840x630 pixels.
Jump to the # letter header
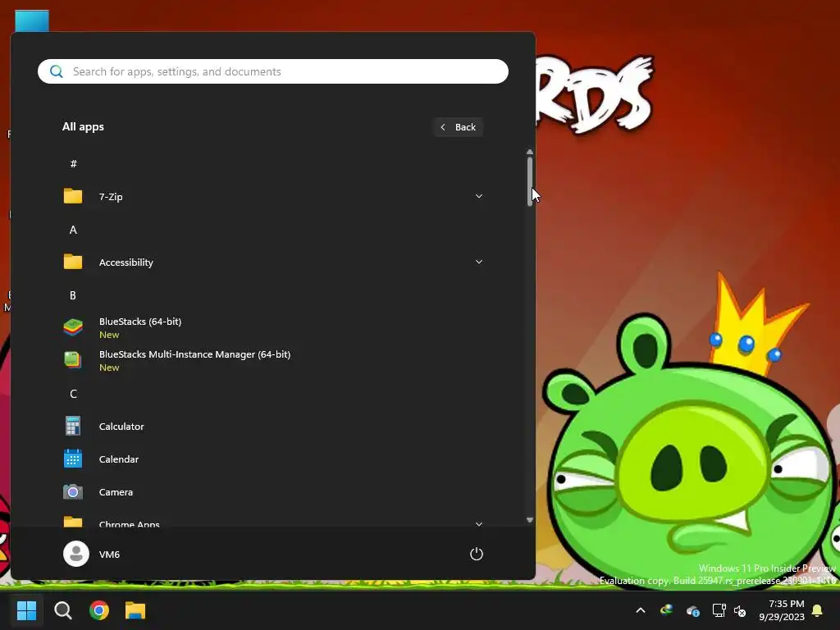(73, 164)
